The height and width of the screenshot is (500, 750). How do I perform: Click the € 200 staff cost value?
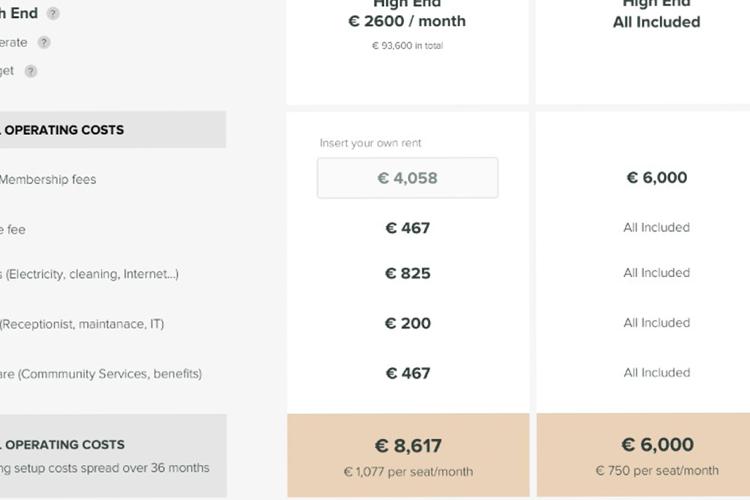pos(408,323)
